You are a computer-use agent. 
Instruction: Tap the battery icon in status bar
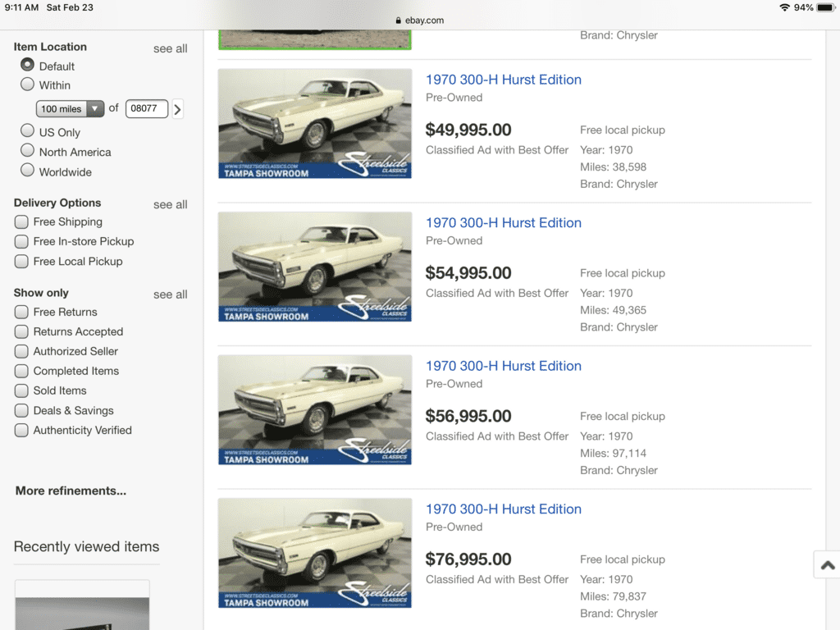point(824,7)
